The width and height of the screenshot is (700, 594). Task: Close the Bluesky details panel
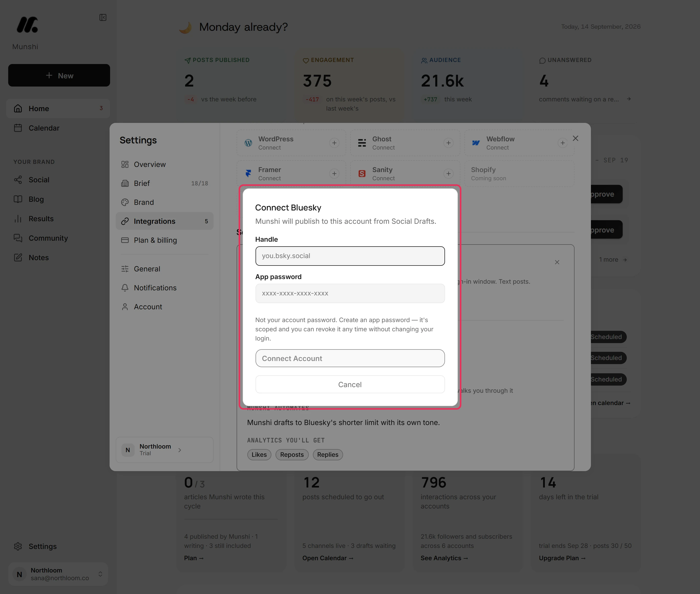tap(557, 262)
